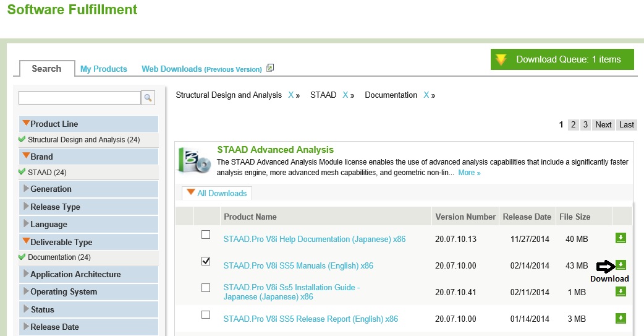Click the green checkmark next to Documentation (24)
644x336 pixels.
(x=22, y=257)
